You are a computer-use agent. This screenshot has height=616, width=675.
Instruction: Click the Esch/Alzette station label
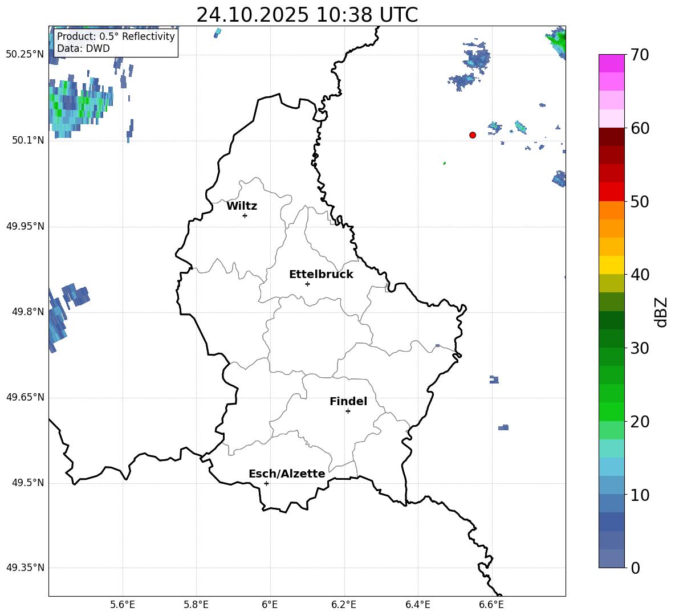tap(287, 474)
